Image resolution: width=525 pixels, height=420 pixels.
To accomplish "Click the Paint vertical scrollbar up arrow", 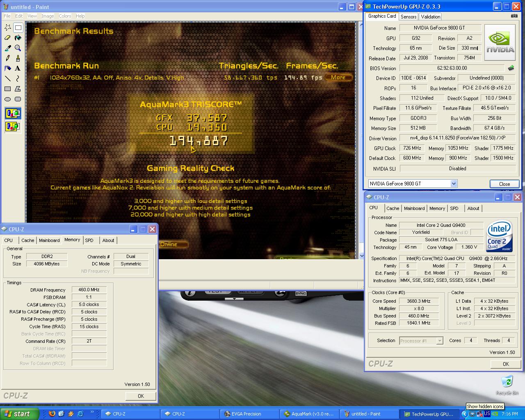I will tap(362, 25).
